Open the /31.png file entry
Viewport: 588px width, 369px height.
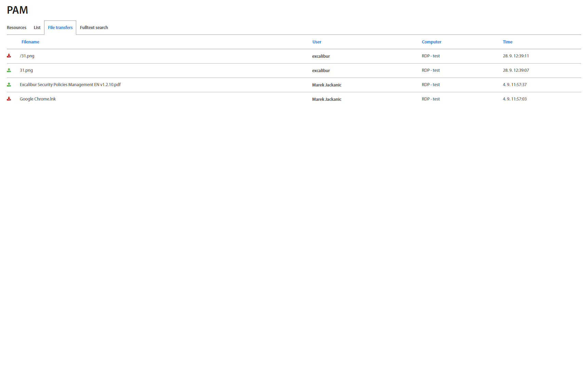pos(27,56)
